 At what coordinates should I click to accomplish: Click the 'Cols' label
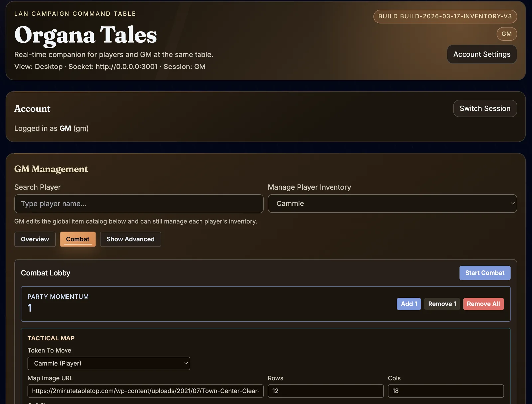pos(394,378)
